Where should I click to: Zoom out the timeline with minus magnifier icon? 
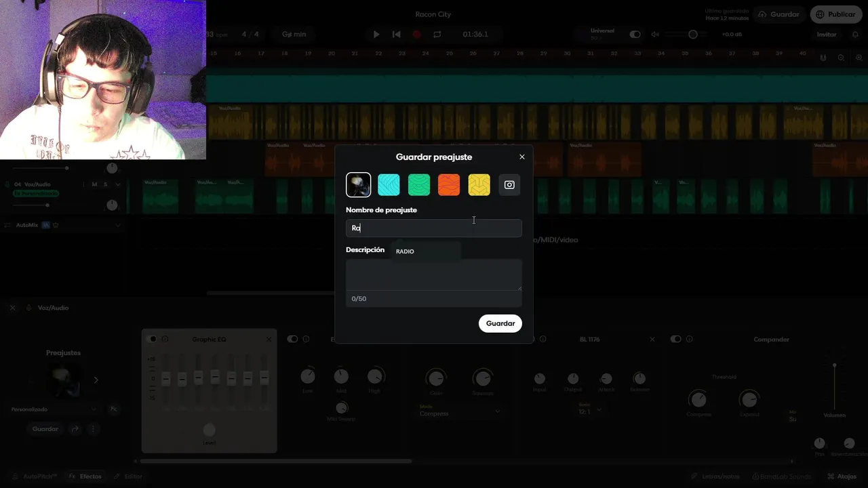tap(841, 58)
